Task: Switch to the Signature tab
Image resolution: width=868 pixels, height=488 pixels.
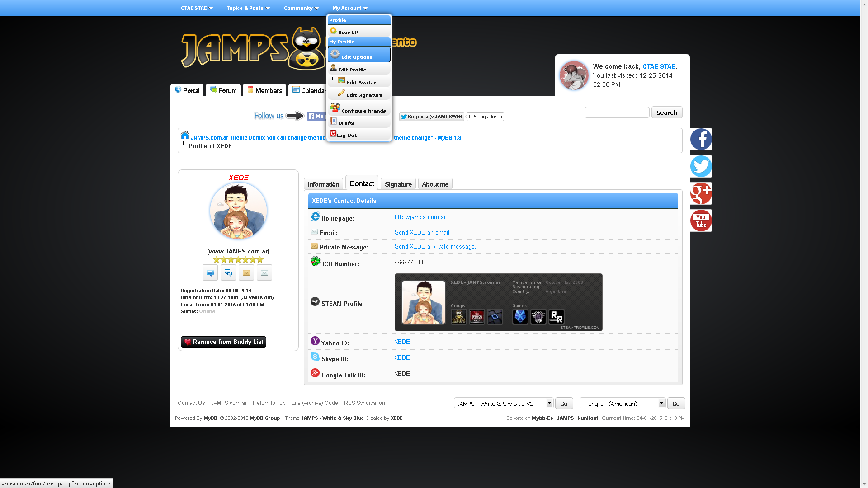Action: tap(398, 184)
